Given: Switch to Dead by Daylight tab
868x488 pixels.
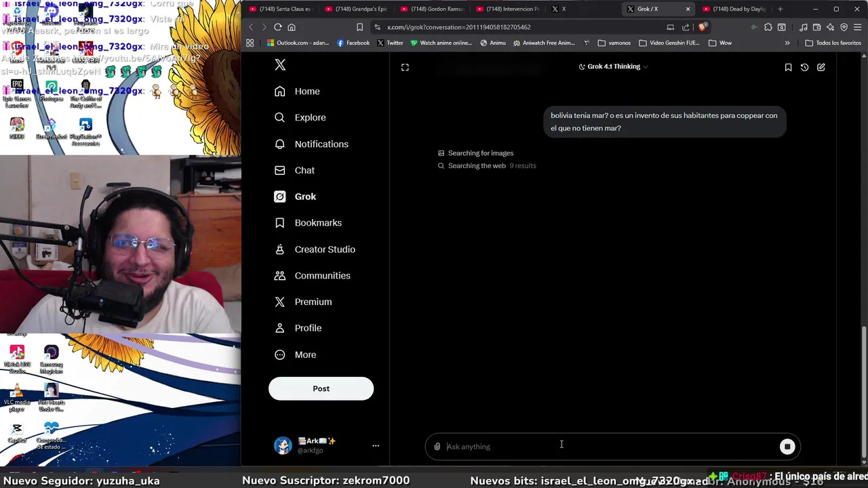Looking at the screenshot, I should click(734, 9).
